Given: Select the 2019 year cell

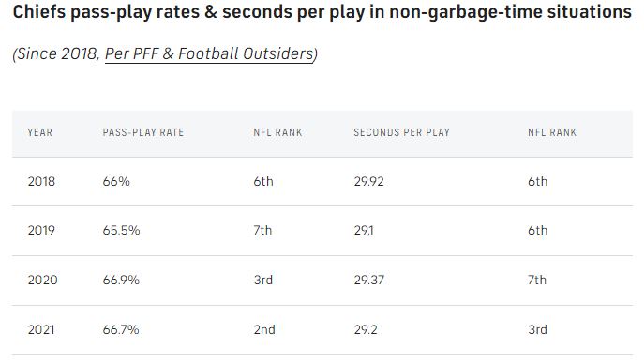Looking at the screenshot, I should [x=41, y=231].
